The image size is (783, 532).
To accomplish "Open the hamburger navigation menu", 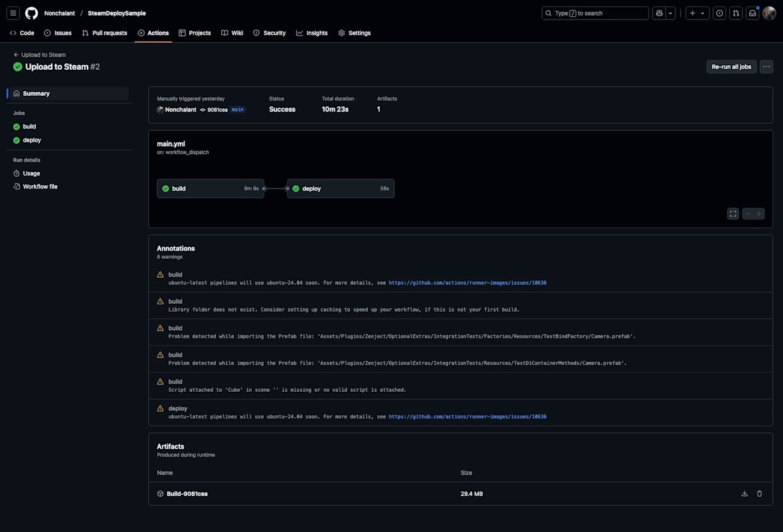I will (13, 13).
